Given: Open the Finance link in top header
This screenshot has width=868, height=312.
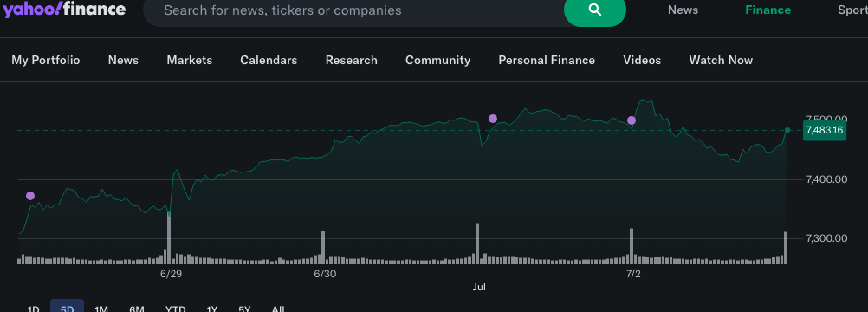Looking at the screenshot, I should [768, 10].
